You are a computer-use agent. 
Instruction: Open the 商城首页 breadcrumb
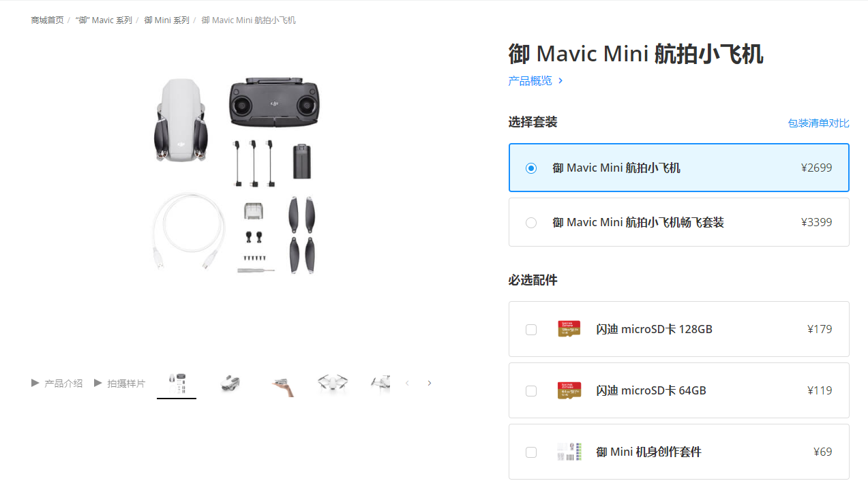(47, 20)
